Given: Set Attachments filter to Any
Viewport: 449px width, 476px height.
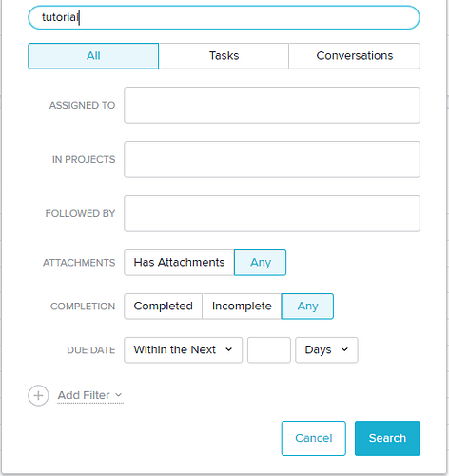Looking at the screenshot, I should (x=261, y=263).
